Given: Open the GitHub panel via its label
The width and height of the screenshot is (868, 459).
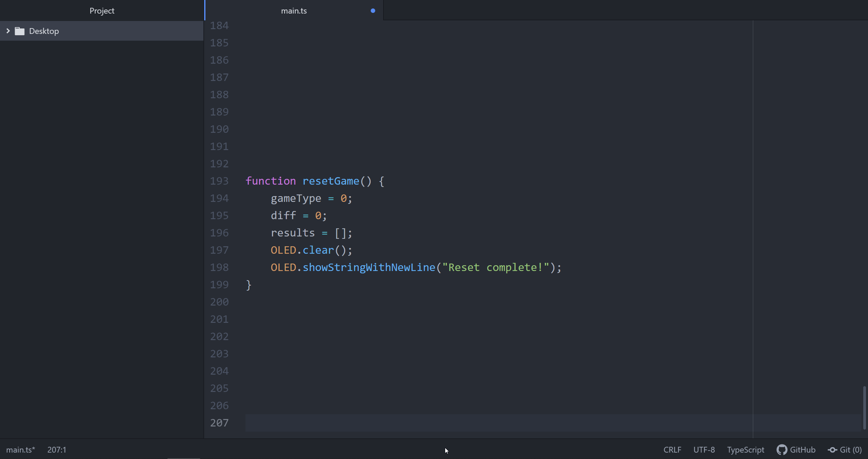Looking at the screenshot, I should coord(803,450).
